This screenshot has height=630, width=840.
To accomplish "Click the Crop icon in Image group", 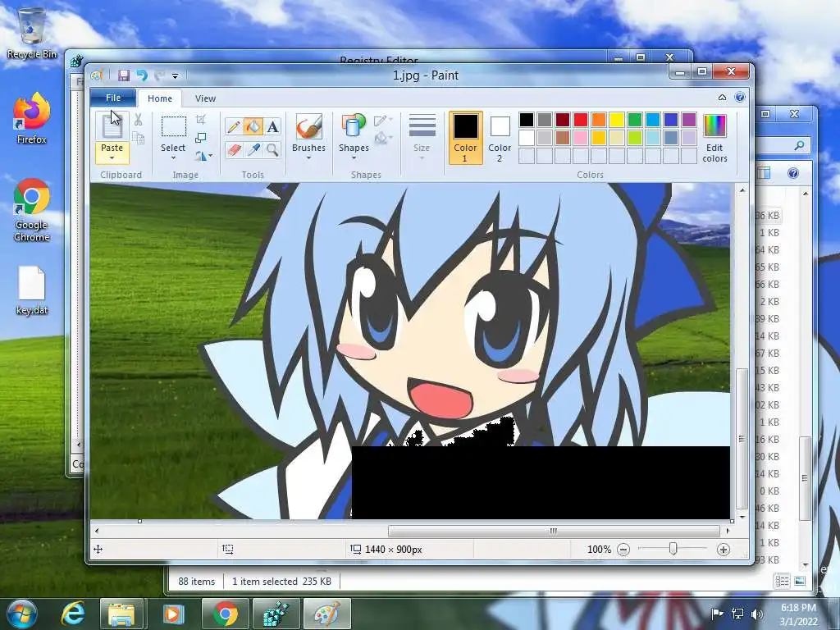I will coord(200,120).
